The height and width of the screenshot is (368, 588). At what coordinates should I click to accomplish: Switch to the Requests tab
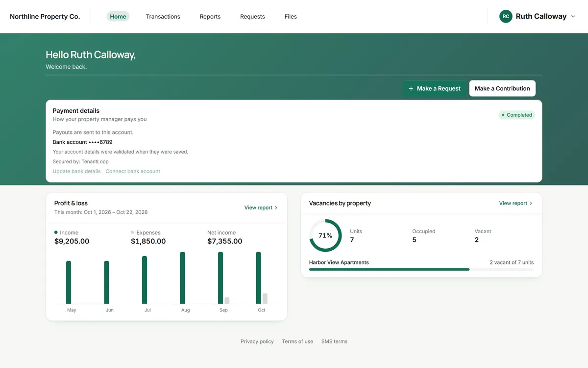[252, 16]
